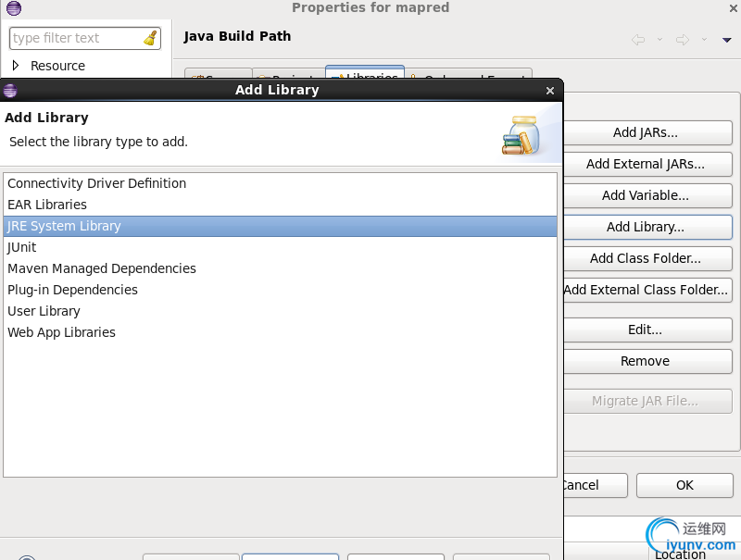
Task: Click Eclipse icon in Properties title bar
Action: 14,8
